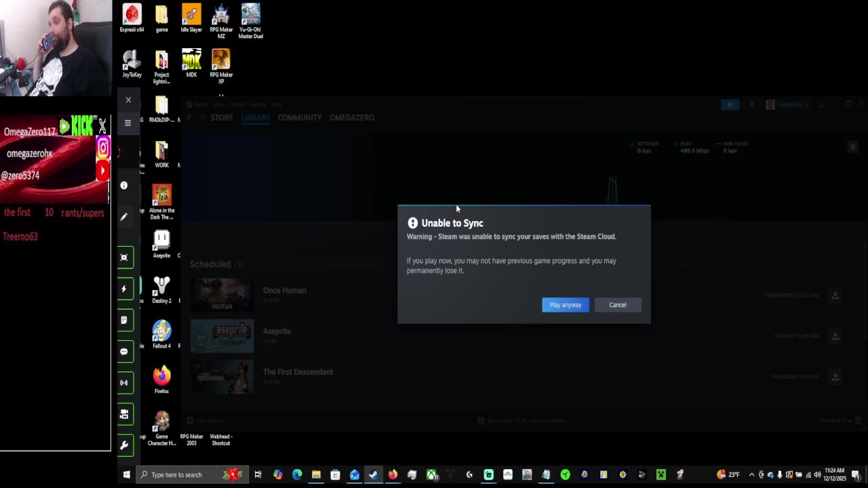
Task: Start the Aseprite download now
Action: click(835, 336)
